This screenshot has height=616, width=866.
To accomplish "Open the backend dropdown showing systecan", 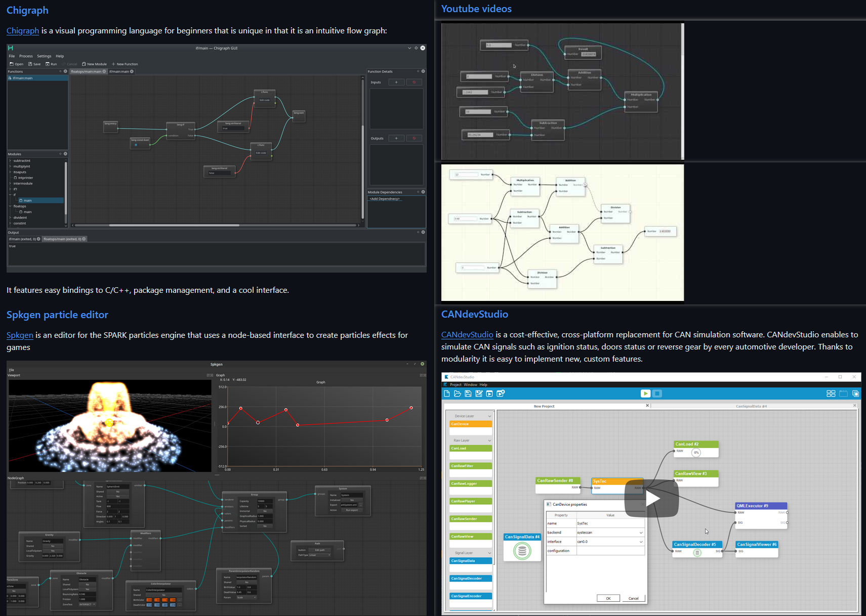I will (x=641, y=533).
